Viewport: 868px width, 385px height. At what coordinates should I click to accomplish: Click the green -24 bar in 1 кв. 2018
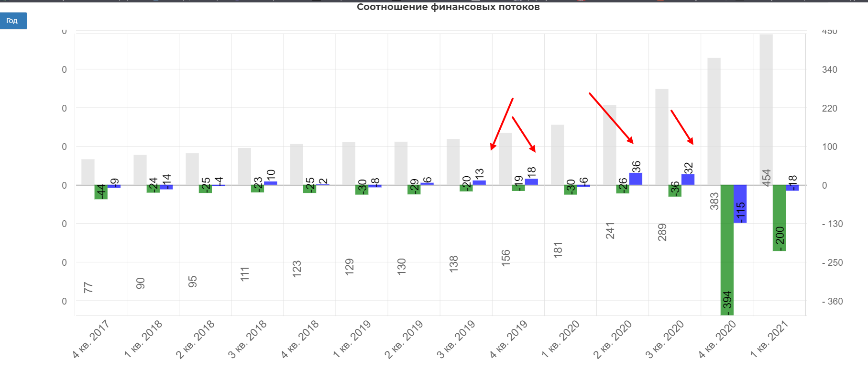click(153, 189)
